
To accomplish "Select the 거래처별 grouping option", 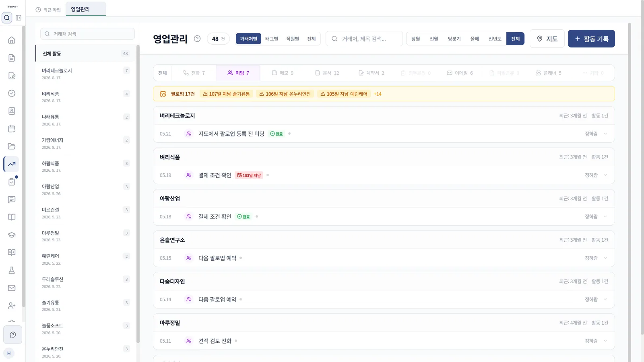I will click(x=248, y=39).
